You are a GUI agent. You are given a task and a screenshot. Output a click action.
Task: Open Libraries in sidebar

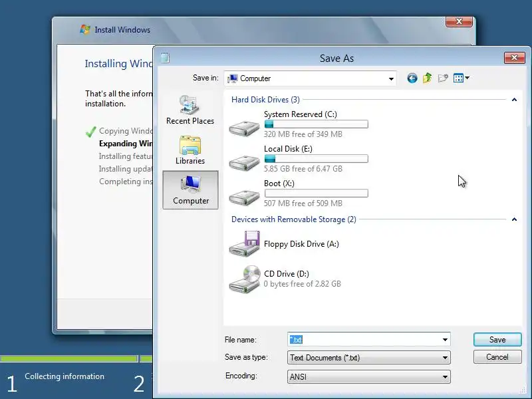(190, 150)
